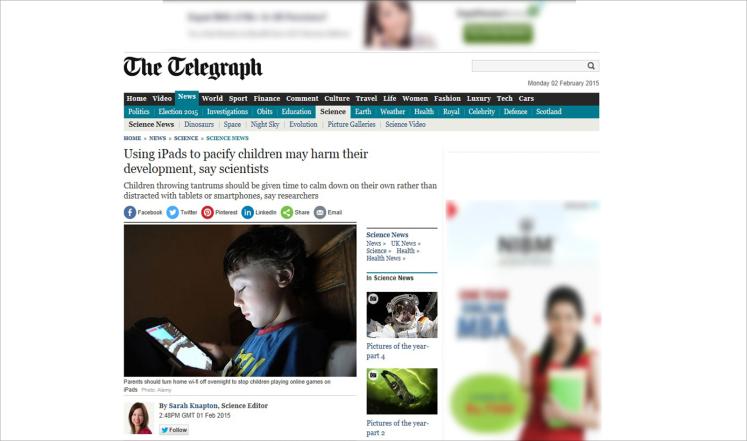Go to Dinosaurs section
This screenshot has width=747, height=441.
tap(199, 124)
